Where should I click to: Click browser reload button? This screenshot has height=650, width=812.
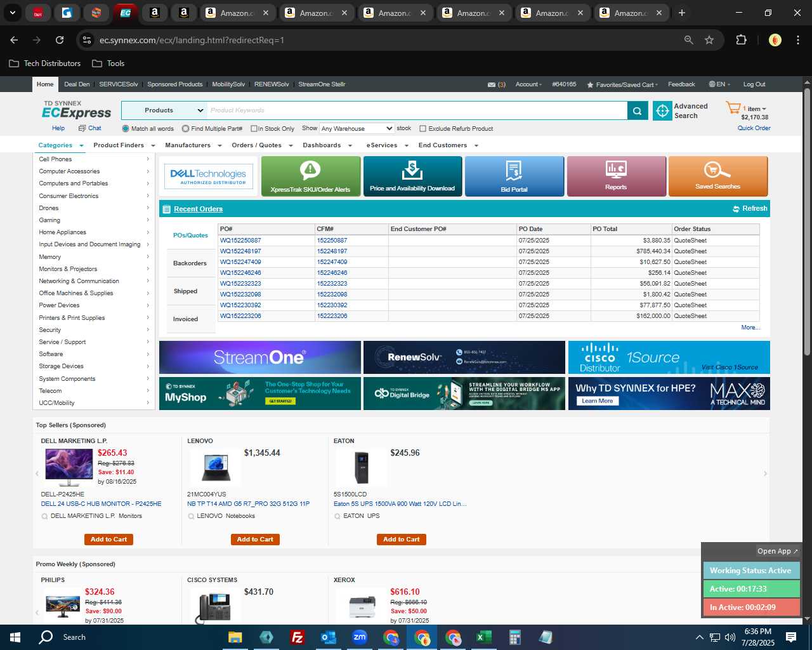pyautogui.click(x=60, y=40)
